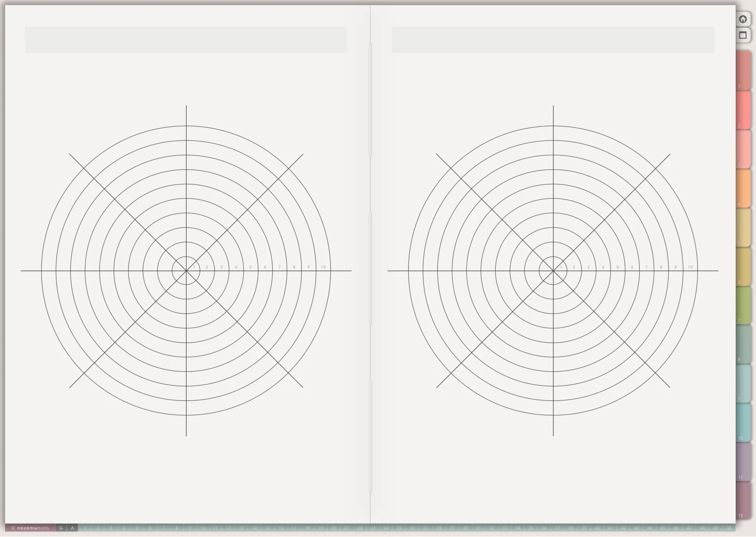Screen dimensions: 756x537
Task: Open the G index button
Action: 61,528
